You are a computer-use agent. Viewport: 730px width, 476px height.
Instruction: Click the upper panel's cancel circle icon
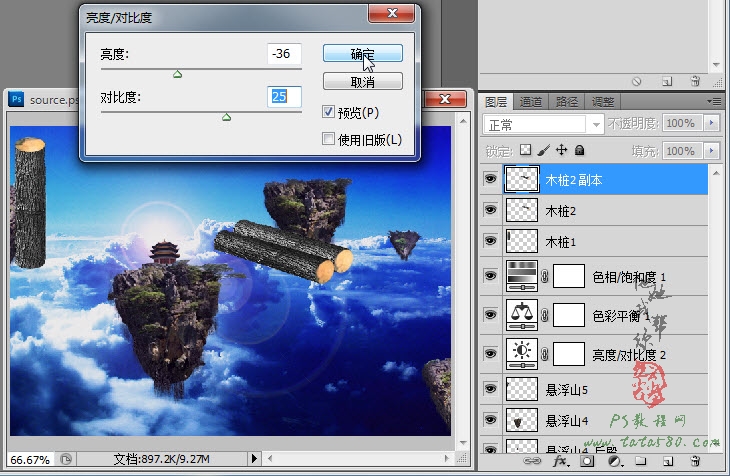pyautogui.click(x=636, y=82)
